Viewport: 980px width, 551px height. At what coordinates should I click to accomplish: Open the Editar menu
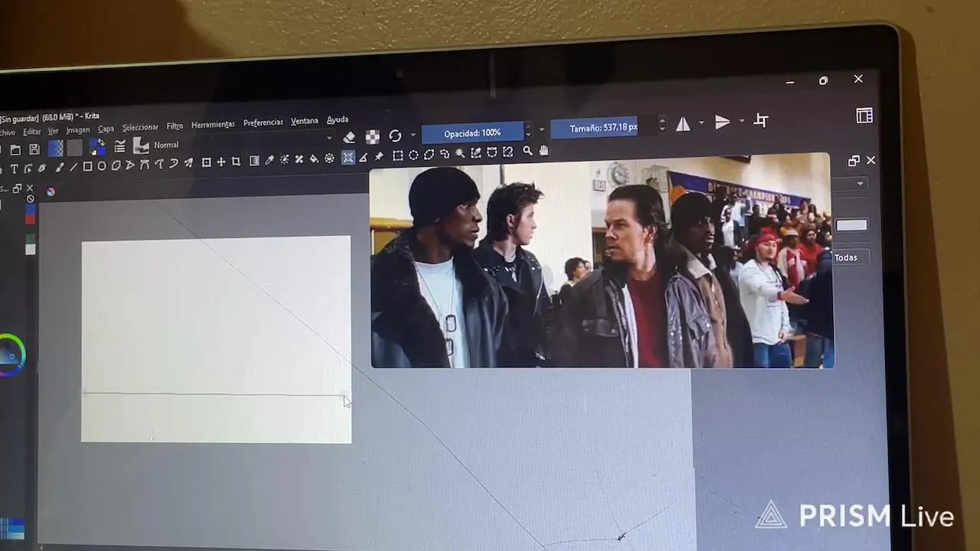click(x=31, y=132)
